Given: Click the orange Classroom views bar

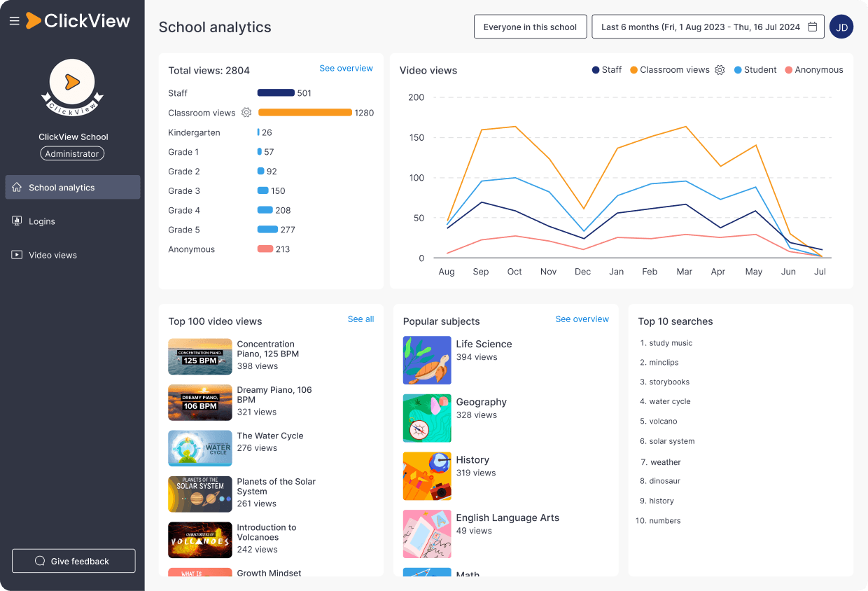Looking at the screenshot, I should (x=305, y=112).
